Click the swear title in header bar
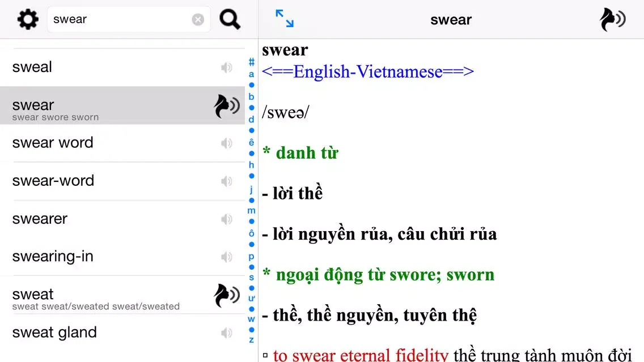This screenshot has width=644, height=362. [x=451, y=20]
